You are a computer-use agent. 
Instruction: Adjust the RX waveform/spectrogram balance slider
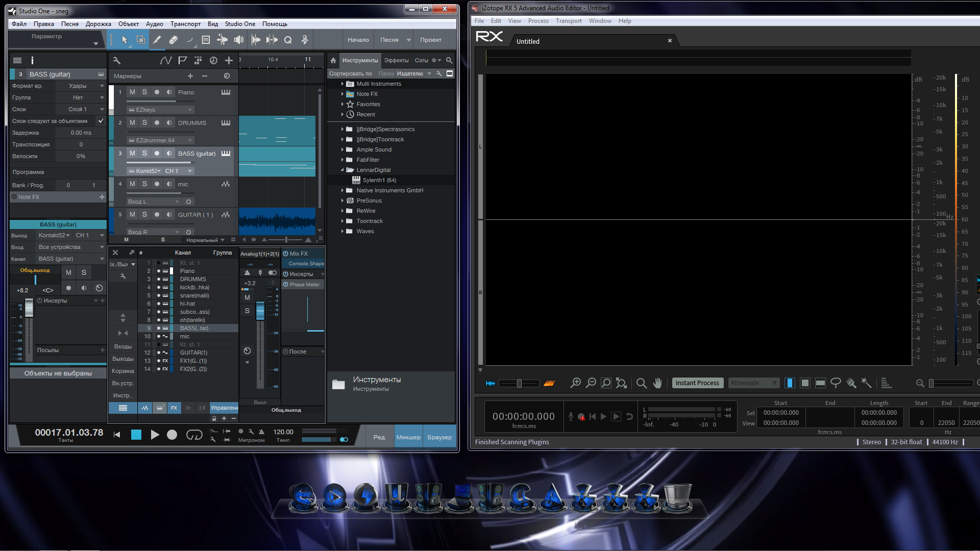[x=519, y=383]
